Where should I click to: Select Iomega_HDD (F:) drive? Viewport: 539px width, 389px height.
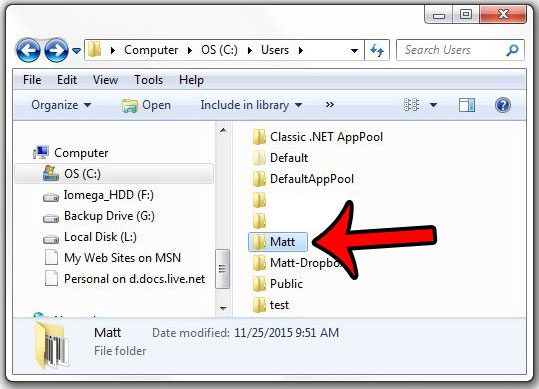pyautogui.click(x=109, y=195)
